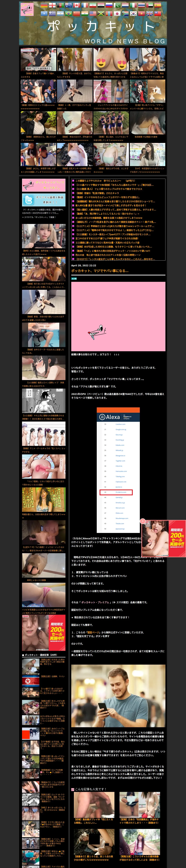Select the Jamaica flag icon

(101, 13)
